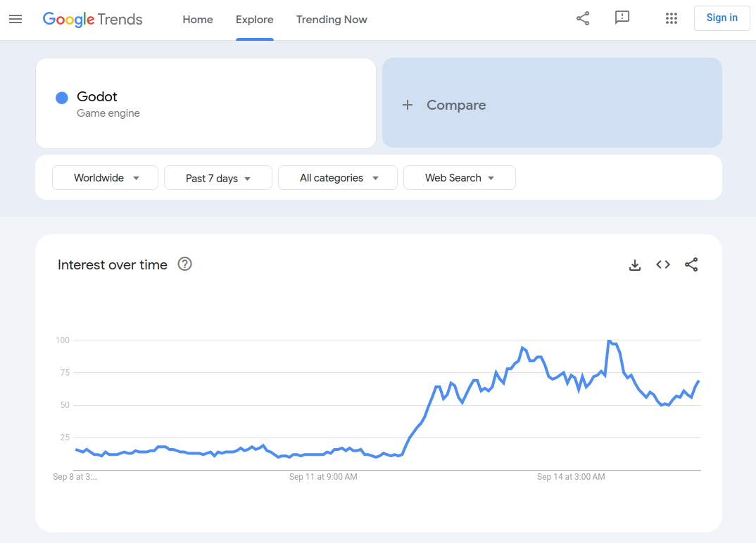756x543 pixels.
Task: Open the hamburger main menu
Action: pos(15,19)
